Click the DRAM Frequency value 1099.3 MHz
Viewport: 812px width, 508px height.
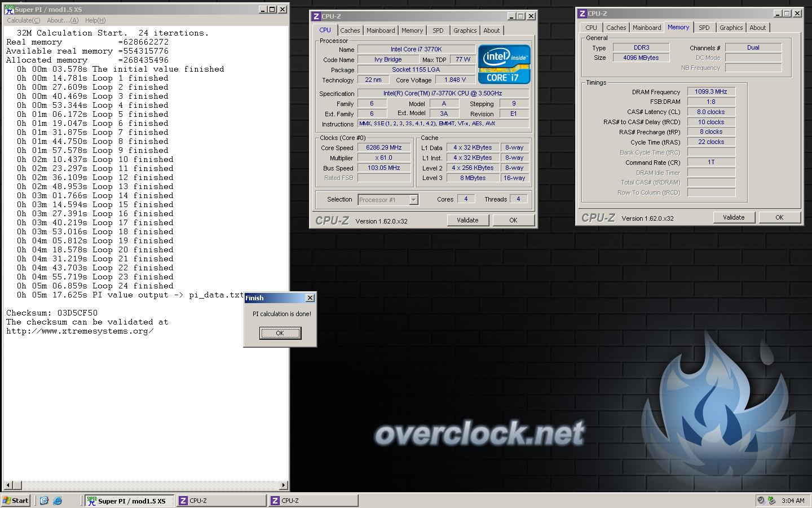coord(711,91)
